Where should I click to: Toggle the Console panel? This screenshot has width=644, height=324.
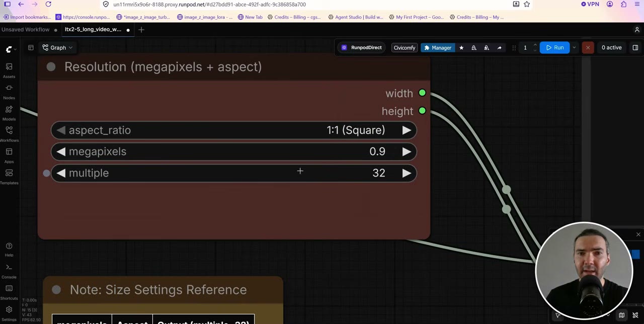[x=9, y=271]
